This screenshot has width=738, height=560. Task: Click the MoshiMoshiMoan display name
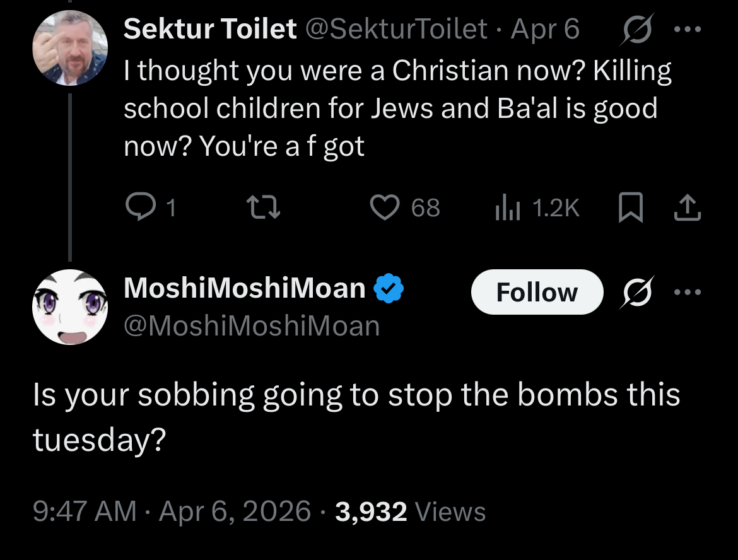point(245,289)
